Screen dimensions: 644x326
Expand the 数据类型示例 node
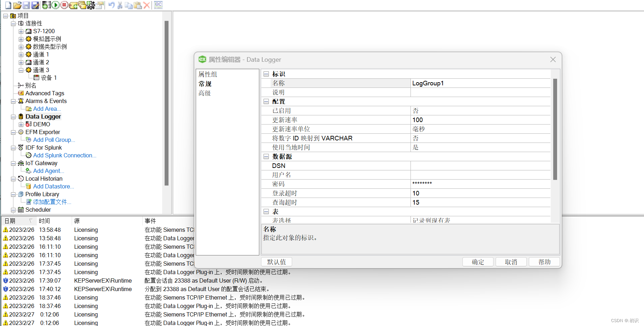click(x=21, y=47)
